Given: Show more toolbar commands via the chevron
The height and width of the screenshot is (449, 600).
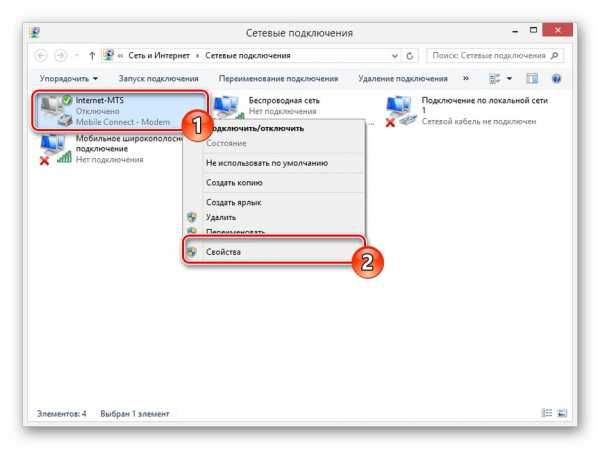Looking at the screenshot, I should (466, 78).
